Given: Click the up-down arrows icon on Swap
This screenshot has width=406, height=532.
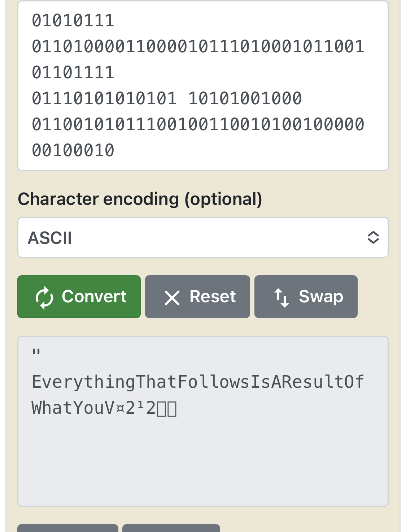Looking at the screenshot, I should coord(281,298).
